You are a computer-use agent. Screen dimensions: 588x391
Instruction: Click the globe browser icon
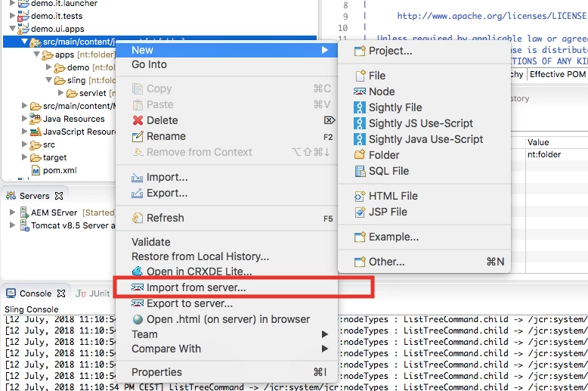click(x=138, y=319)
